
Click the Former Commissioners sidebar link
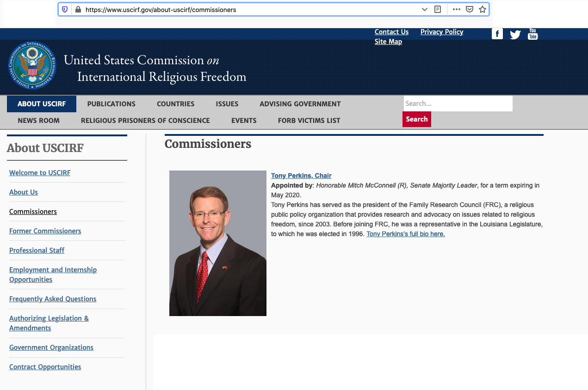coord(45,231)
